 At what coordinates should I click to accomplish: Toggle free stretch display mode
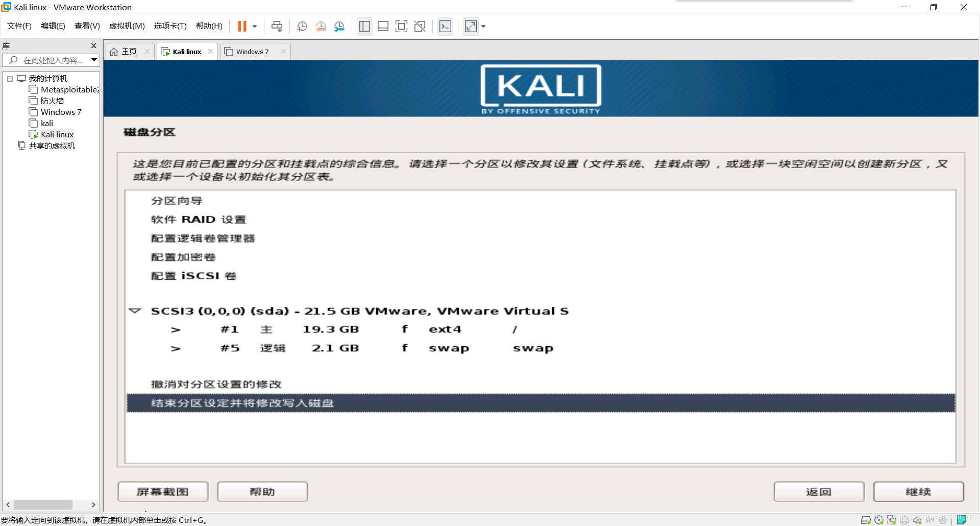pos(471,26)
